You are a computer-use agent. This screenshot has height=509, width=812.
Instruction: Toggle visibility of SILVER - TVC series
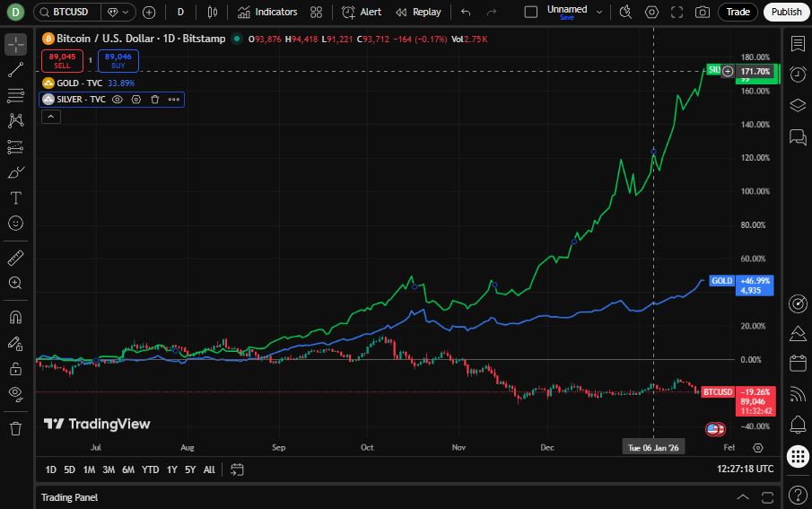[x=118, y=100]
